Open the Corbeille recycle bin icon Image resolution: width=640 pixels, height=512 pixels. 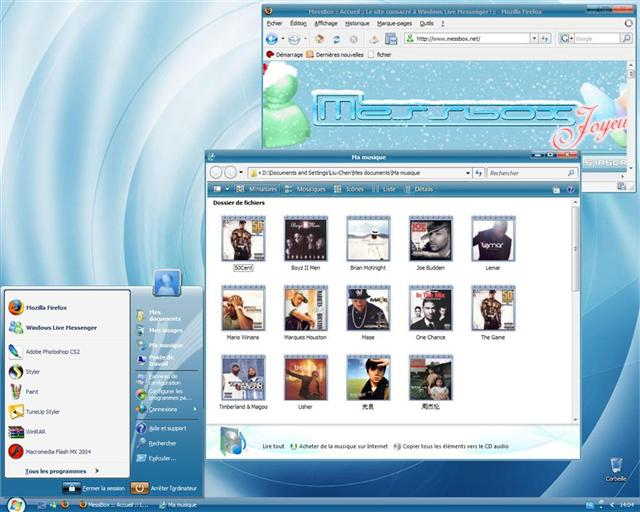616,470
